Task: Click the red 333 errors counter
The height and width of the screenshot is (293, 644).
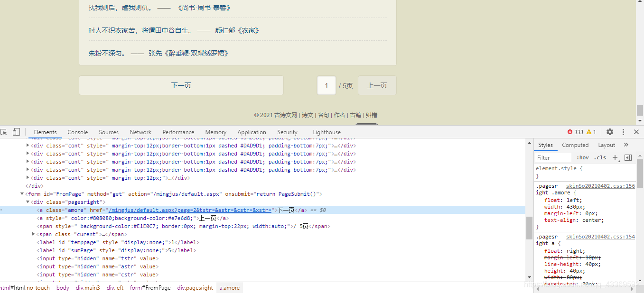Action: [575, 132]
